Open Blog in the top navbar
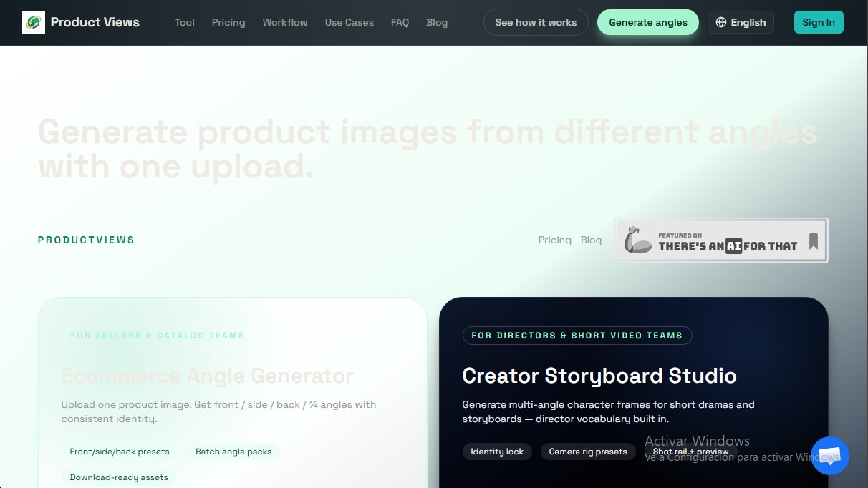Screen dimensions: 868x488 [437, 22]
